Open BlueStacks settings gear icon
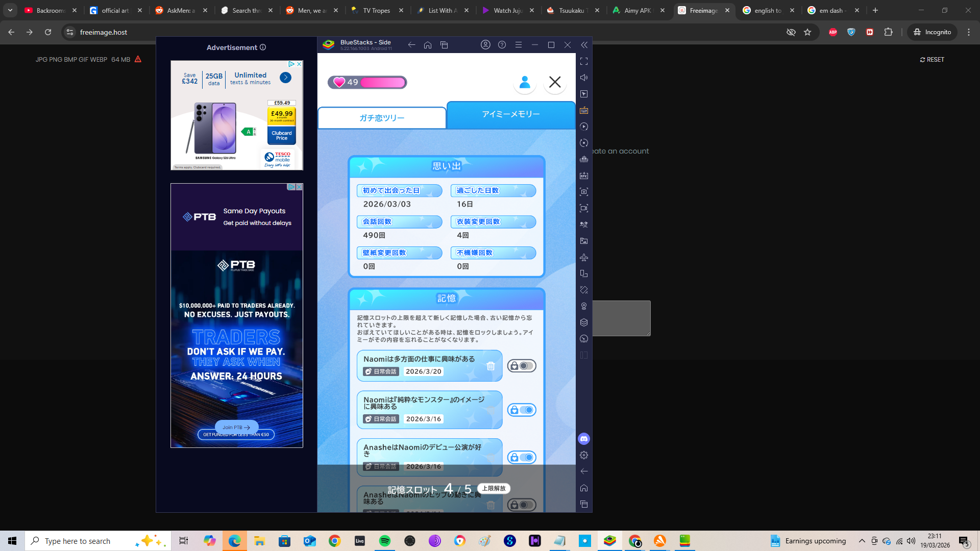 (584, 455)
